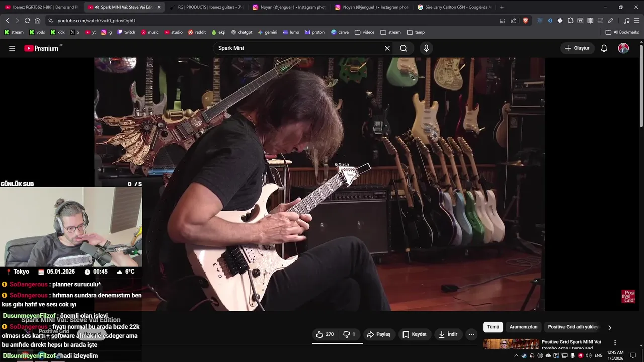Click the video player showing the guitarist
The width and height of the screenshot is (644, 362).
pos(319,184)
